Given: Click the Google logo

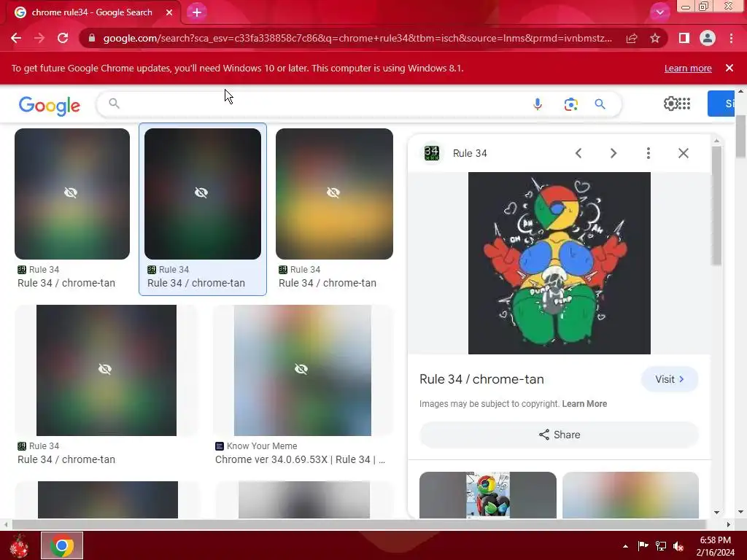Looking at the screenshot, I should tap(50, 105).
